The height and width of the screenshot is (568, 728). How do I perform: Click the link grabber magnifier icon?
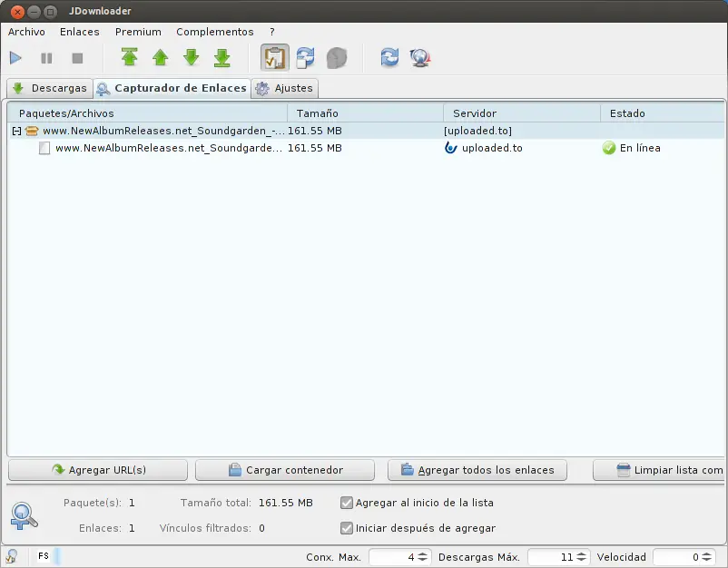tap(24, 515)
